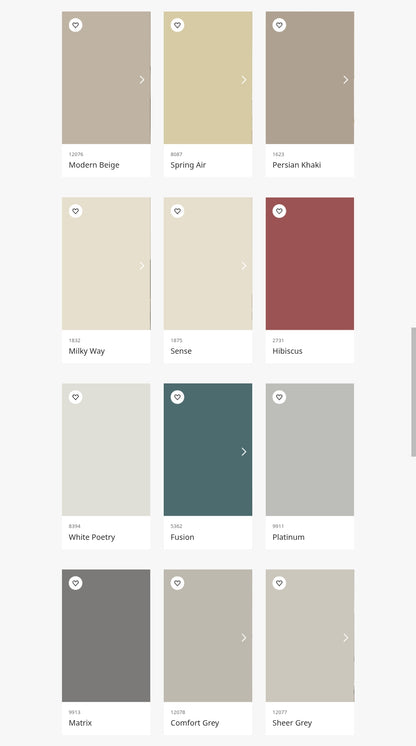416x746 pixels.
Task: Click the Comfort Grey name label
Action: click(x=195, y=723)
